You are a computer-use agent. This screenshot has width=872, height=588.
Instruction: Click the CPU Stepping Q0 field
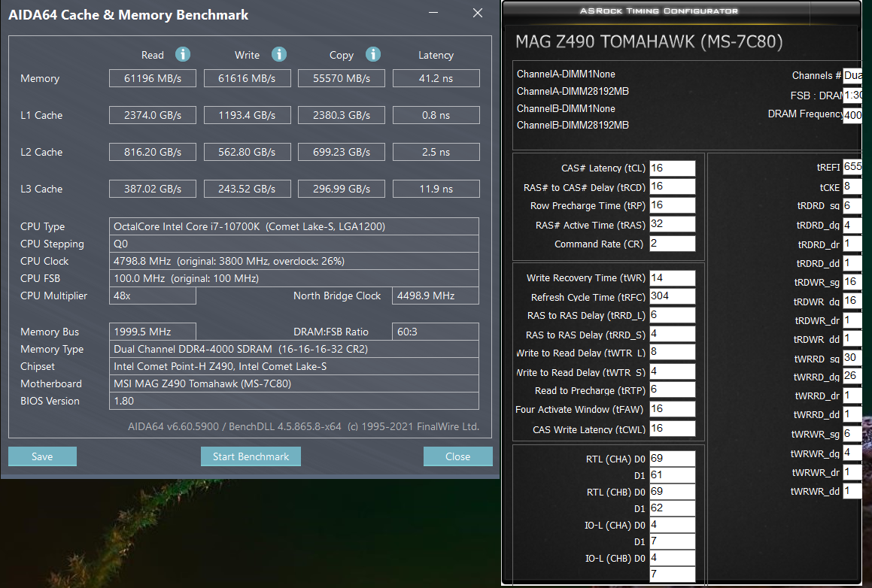[294, 244]
